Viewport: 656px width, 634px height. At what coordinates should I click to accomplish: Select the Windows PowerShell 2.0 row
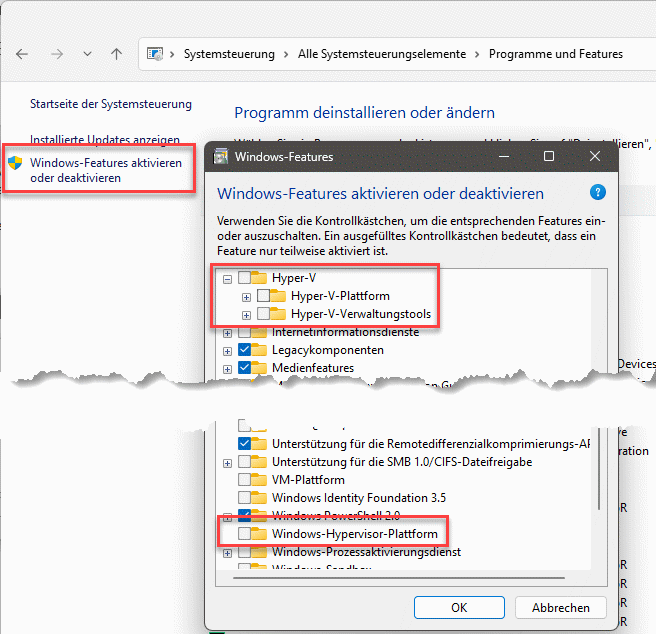pyautogui.click(x=336, y=515)
